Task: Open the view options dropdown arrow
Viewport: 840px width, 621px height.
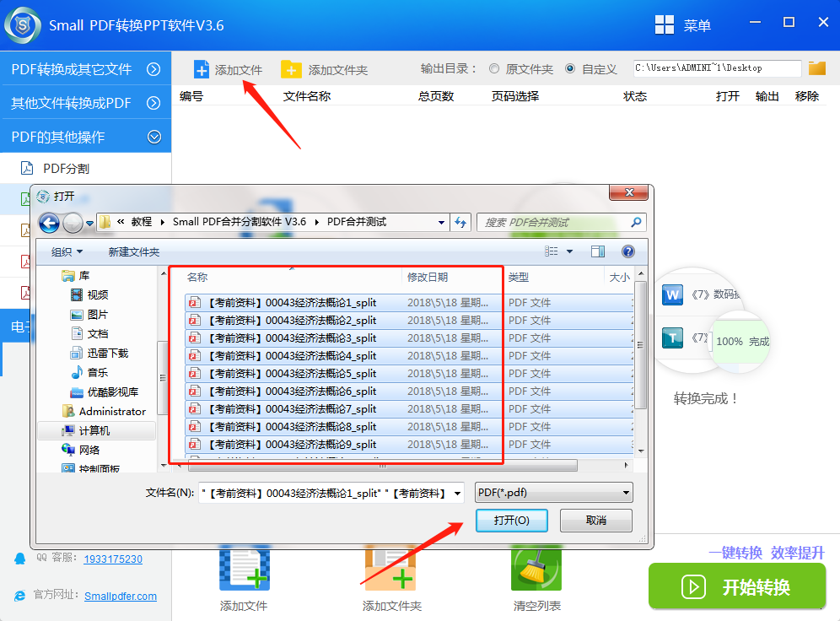Action: (569, 251)
